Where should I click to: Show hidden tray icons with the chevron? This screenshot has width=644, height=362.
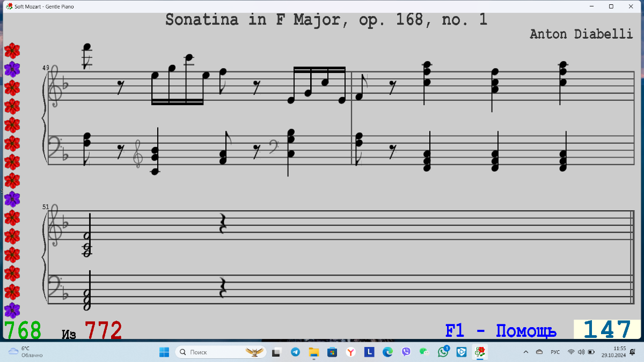(x=525, y=352)
